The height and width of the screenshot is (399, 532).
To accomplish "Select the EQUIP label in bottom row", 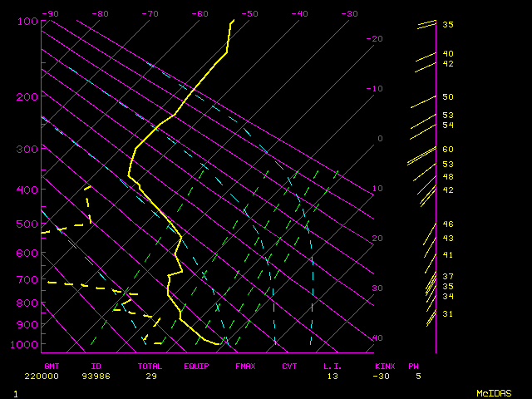I will coord(196,366).
